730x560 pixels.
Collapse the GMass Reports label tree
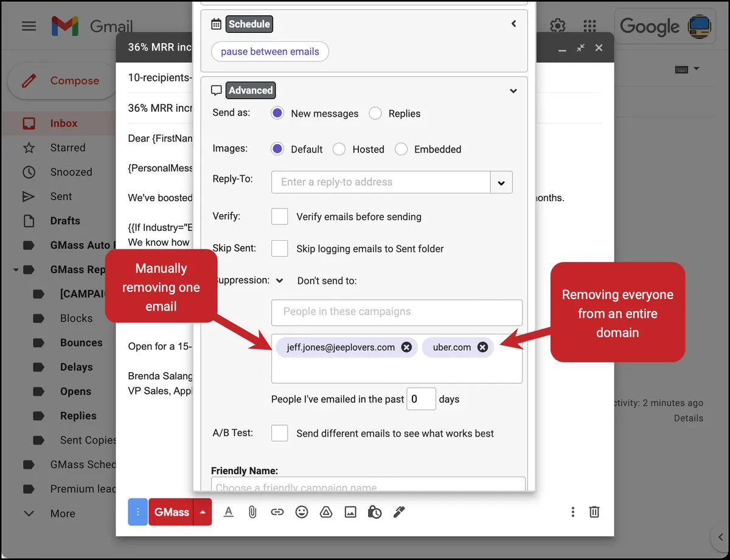pos(15,269)
